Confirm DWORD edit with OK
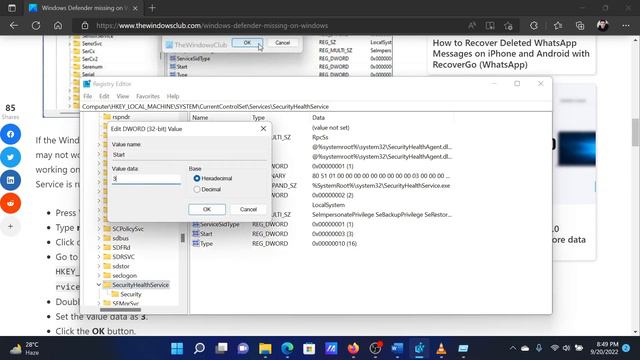This screenshot has height=360, width=640. (x=207, y=209)
